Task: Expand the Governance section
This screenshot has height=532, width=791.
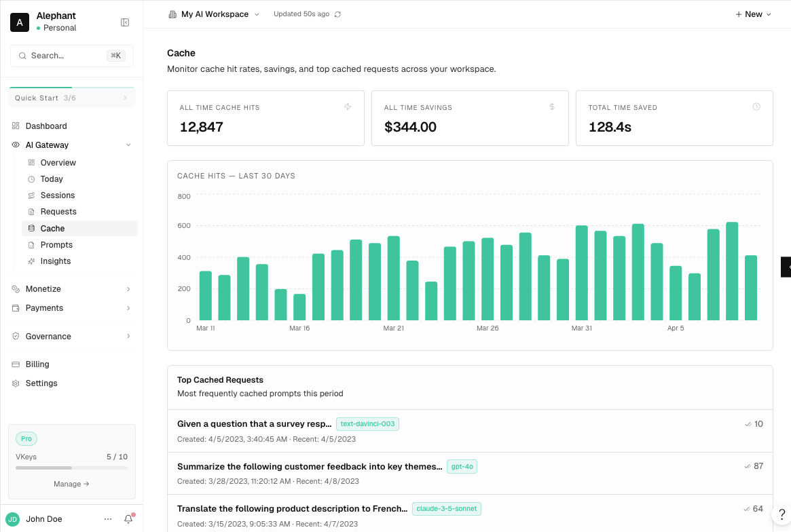Action: pos(72,336)
